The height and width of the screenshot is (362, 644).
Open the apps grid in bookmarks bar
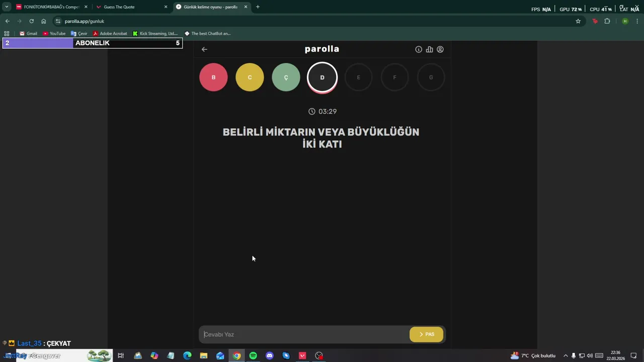pos(7,34)
